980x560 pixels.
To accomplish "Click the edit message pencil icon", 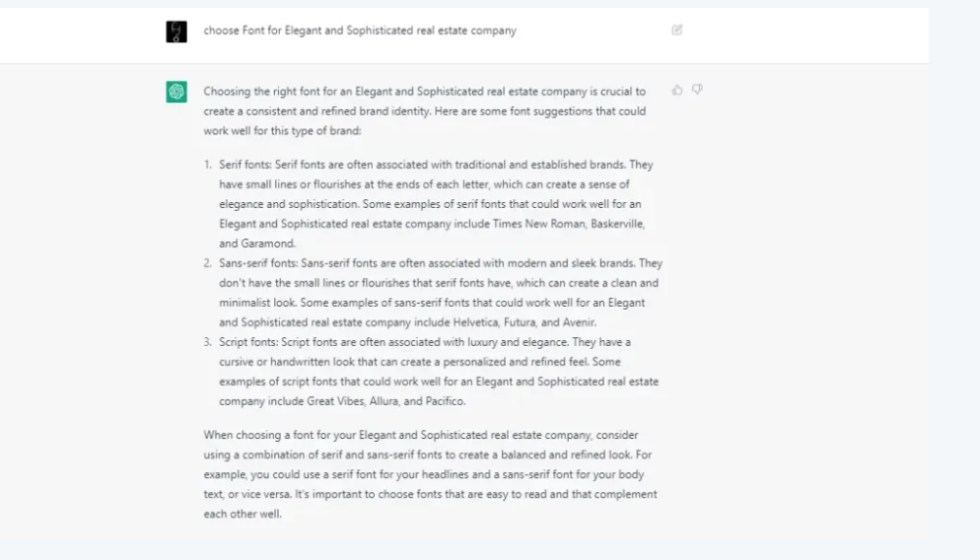I will tap(677, 30).
